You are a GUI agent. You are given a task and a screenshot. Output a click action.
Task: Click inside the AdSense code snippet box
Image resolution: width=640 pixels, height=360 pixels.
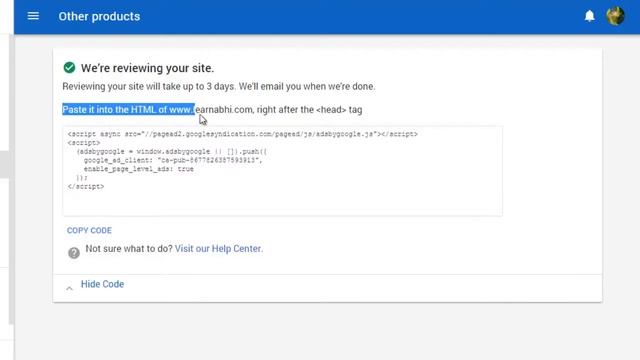coord(282,171)
